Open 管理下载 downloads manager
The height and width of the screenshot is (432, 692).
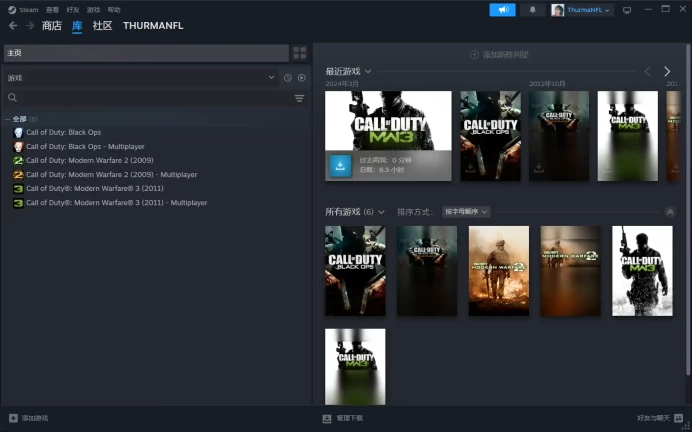click(343, 418)
